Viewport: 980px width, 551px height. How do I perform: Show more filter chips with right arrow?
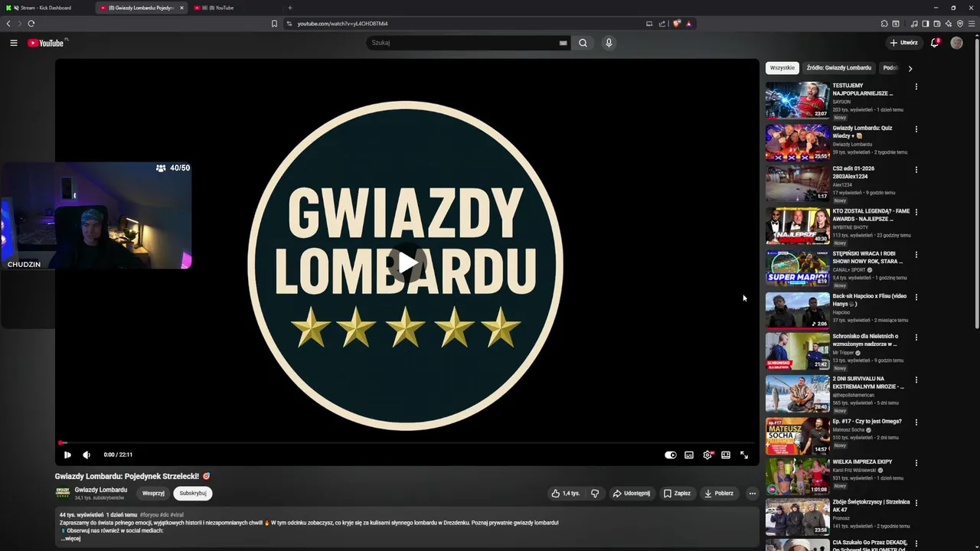click(x=910, y=68)
